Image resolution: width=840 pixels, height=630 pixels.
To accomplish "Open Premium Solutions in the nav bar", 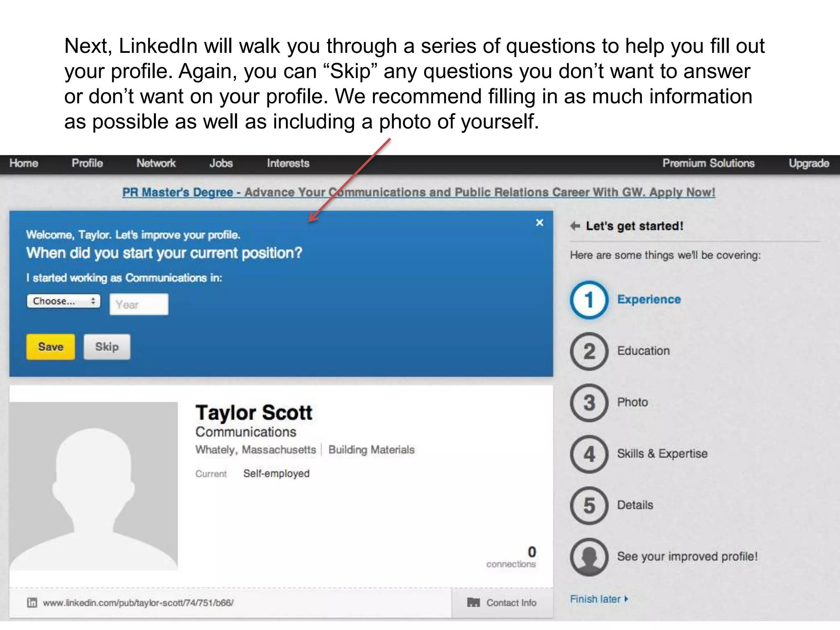I will [x=708, y=163].
